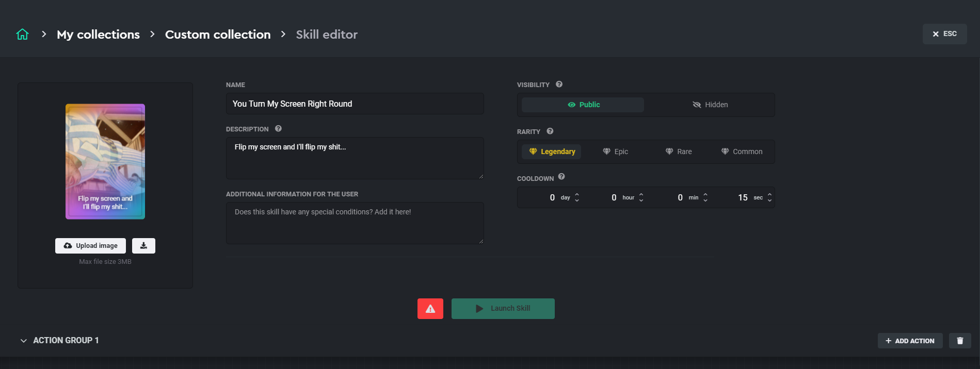Collapse Action Group 1 section
Screen dimensions: 980x369
point(24,341)
